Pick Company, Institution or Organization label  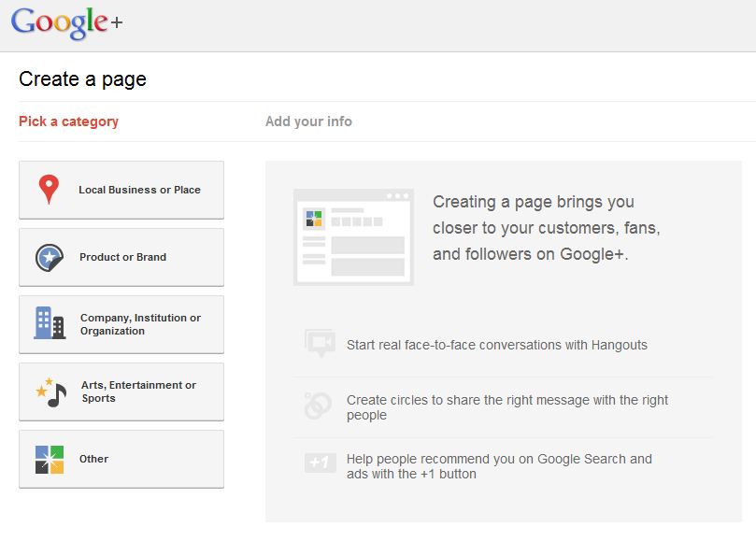click(x=140, y=324)
